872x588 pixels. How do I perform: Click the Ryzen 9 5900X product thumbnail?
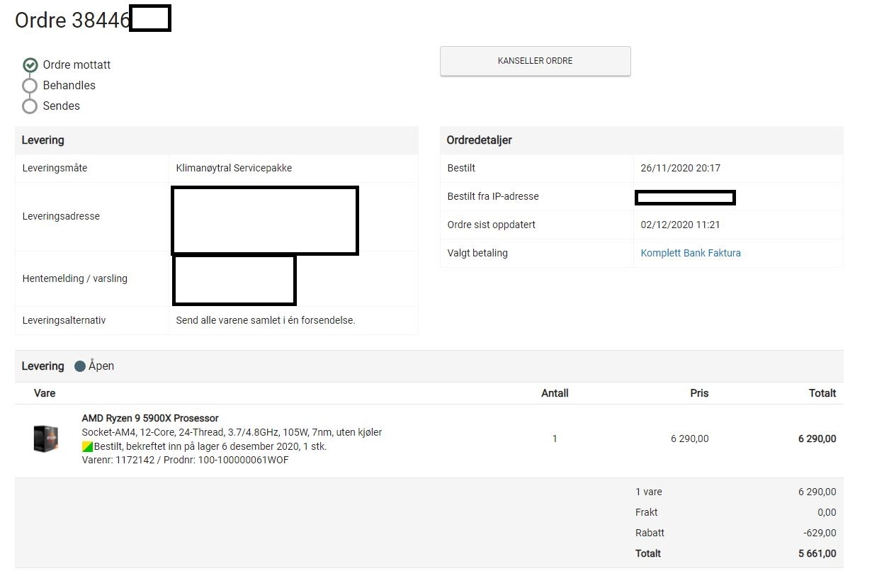pos(46,439)
